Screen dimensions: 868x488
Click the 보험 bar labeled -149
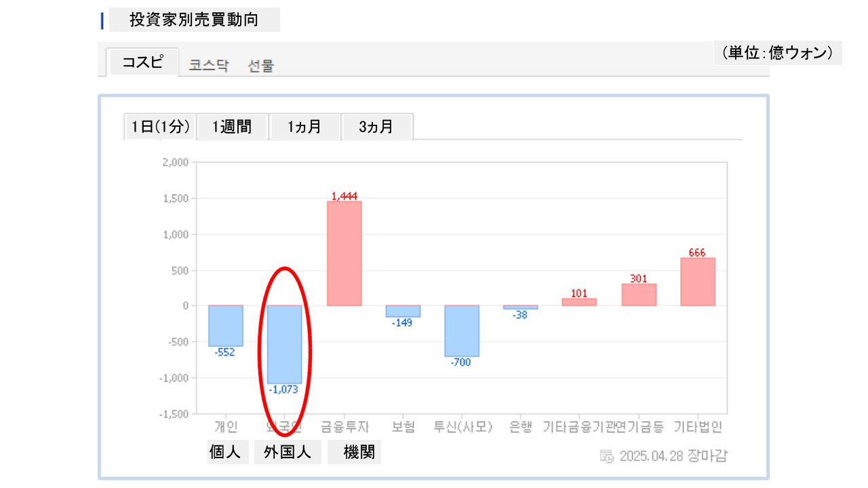tap(403, 311)
